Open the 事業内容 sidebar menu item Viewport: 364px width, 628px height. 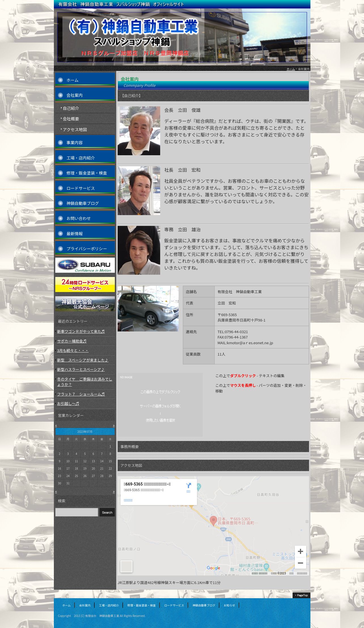coord(85,142)
